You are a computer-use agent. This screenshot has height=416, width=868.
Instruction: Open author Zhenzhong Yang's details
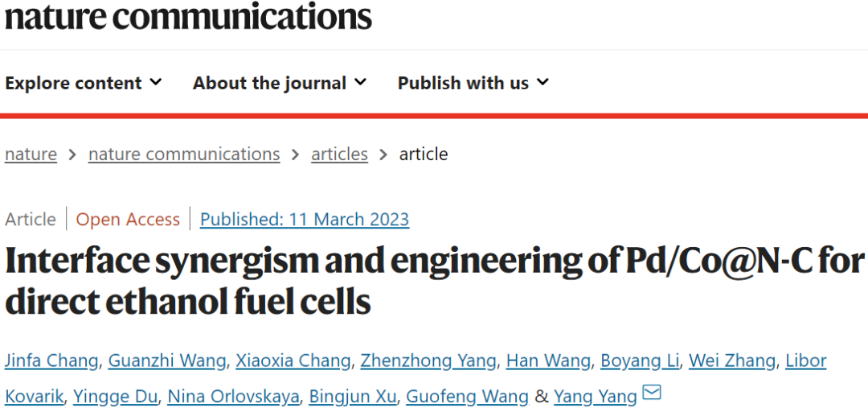pos(428,361)
